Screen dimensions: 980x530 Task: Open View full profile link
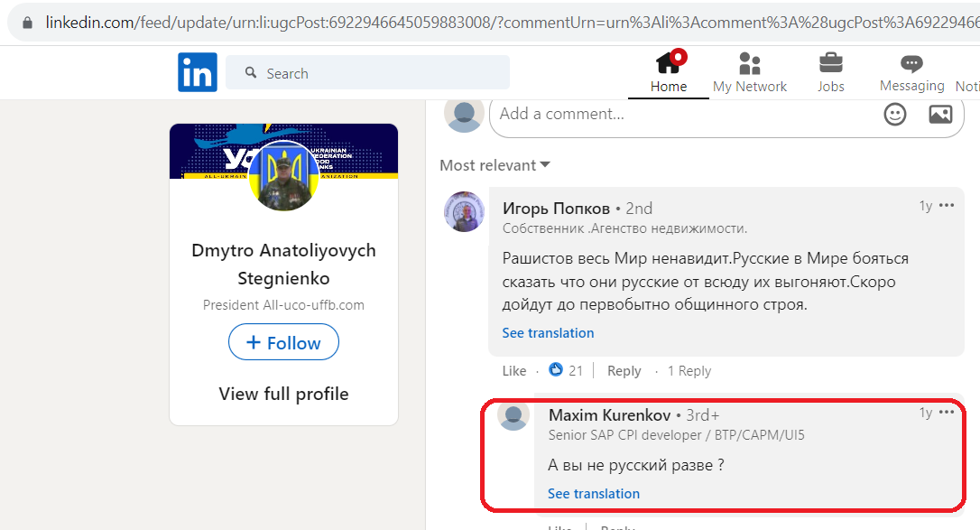283,394
